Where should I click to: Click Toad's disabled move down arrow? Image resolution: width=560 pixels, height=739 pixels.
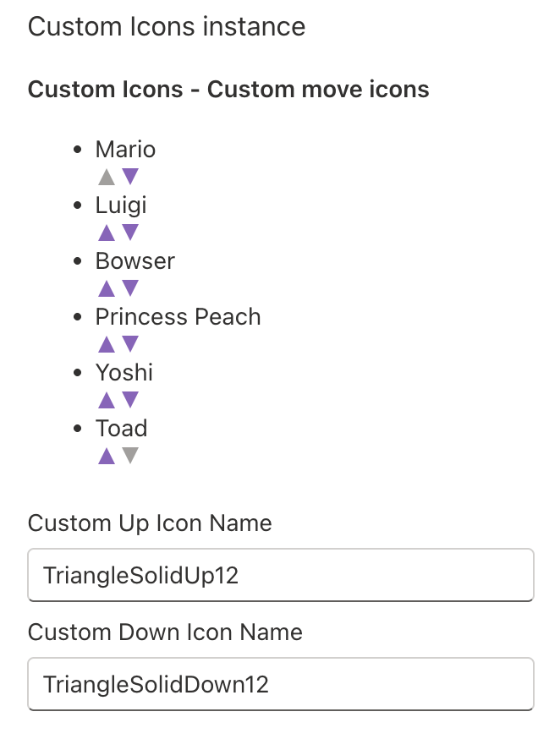(130, 456)
